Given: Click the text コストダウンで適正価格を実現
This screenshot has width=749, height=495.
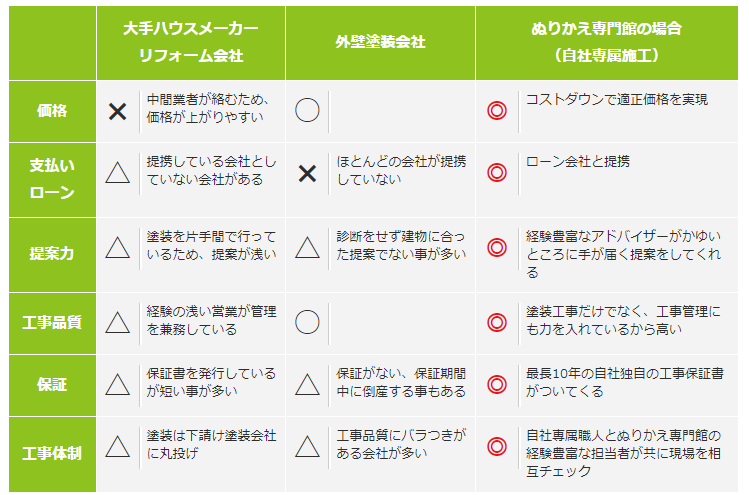Looking at the screenshot, I should tap(617, 100).
